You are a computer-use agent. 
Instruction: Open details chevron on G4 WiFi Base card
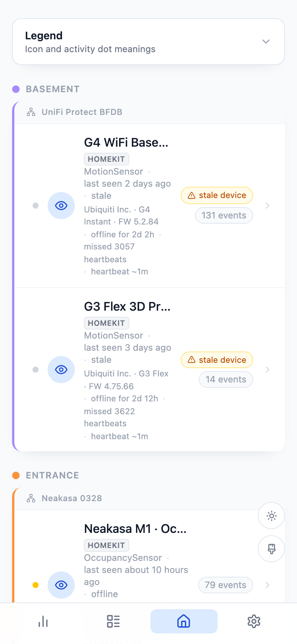[x=268, y=205]
